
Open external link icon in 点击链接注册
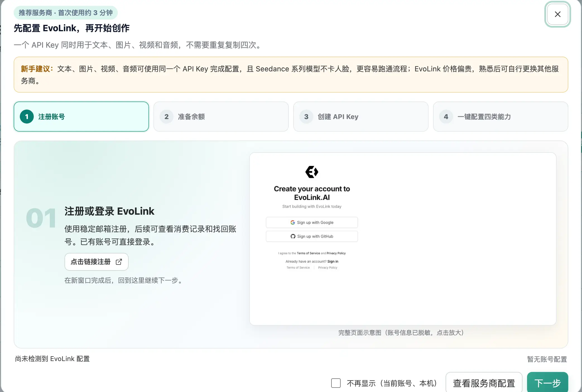[119, 262]
